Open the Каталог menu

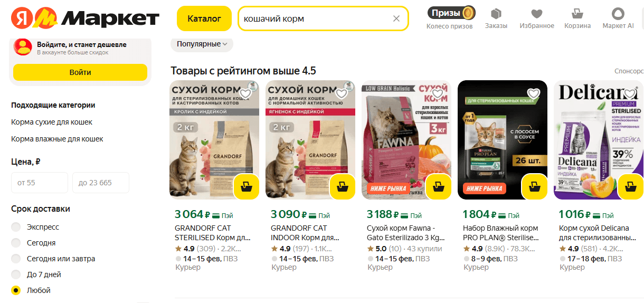click(x=204, y=18)
